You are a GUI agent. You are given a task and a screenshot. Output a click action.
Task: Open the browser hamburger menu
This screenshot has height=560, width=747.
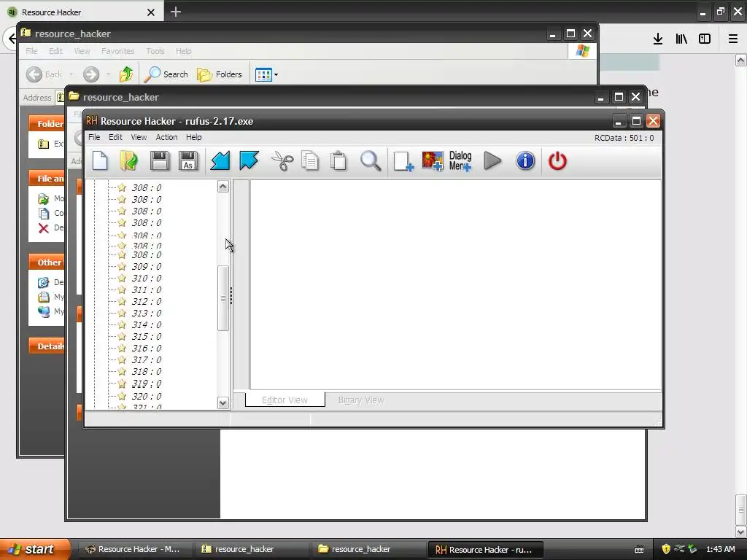point(733,39)
